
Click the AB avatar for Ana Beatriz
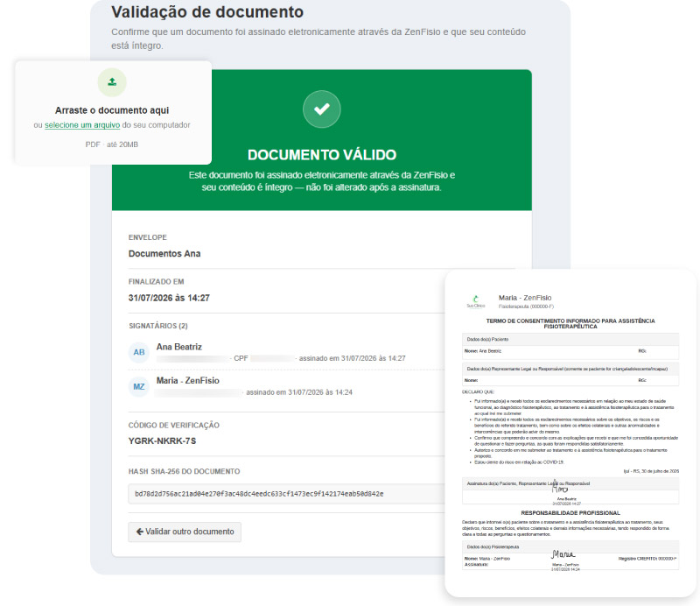[x=139, y=352]
